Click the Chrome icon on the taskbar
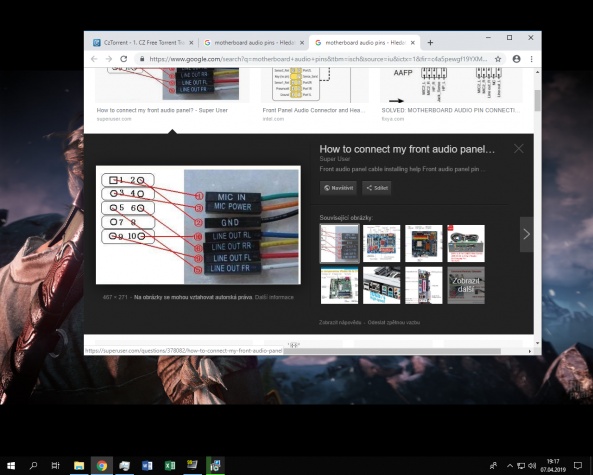 coord(102,466)
